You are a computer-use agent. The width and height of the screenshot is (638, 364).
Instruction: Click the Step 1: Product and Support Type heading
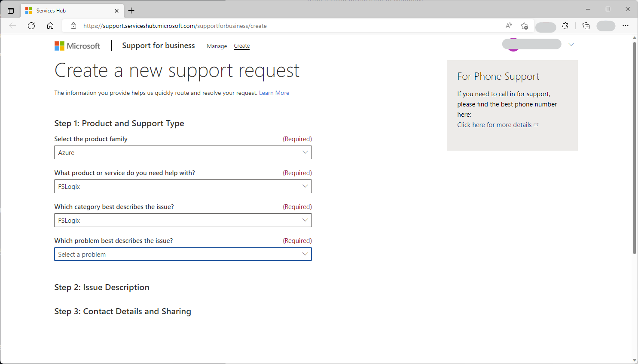119,124
